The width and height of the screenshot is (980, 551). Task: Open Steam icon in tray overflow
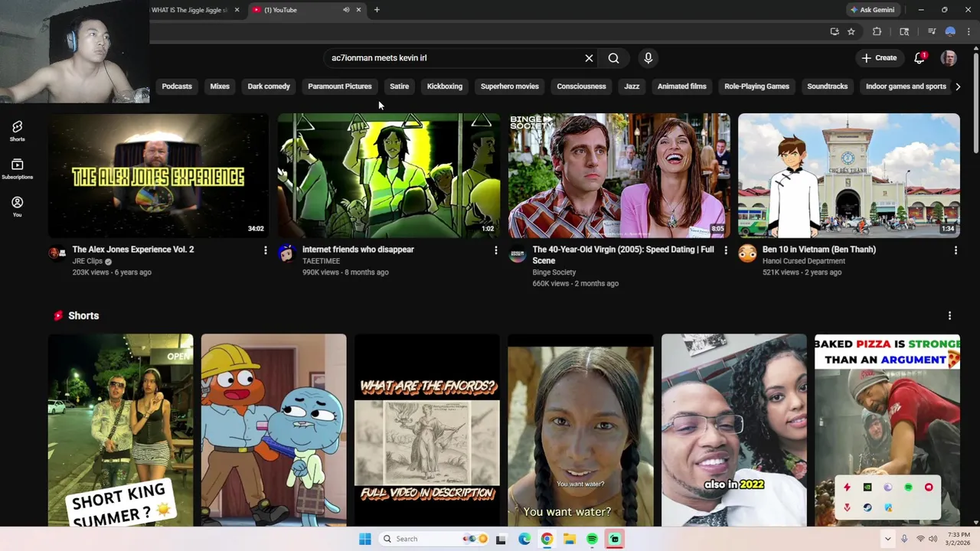pyautogui.click(x=867, y=507)
